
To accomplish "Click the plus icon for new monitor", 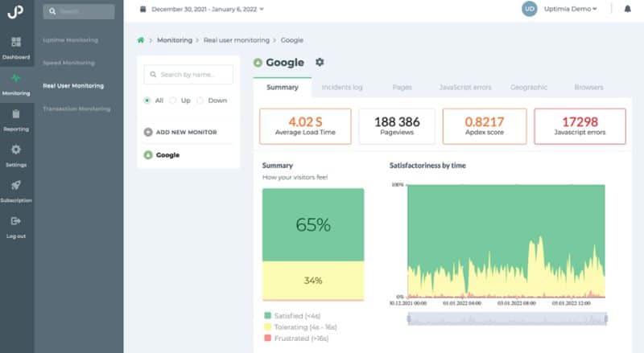I will point(148,132).
